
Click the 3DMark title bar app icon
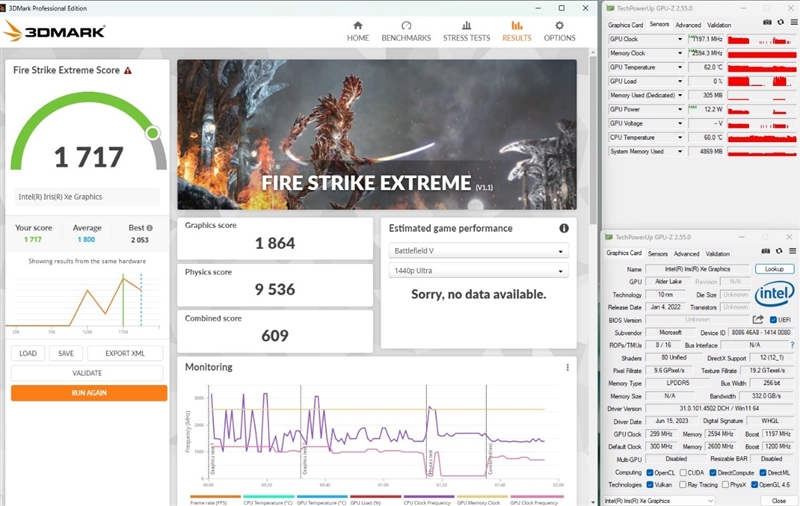(x=4, y=8)
